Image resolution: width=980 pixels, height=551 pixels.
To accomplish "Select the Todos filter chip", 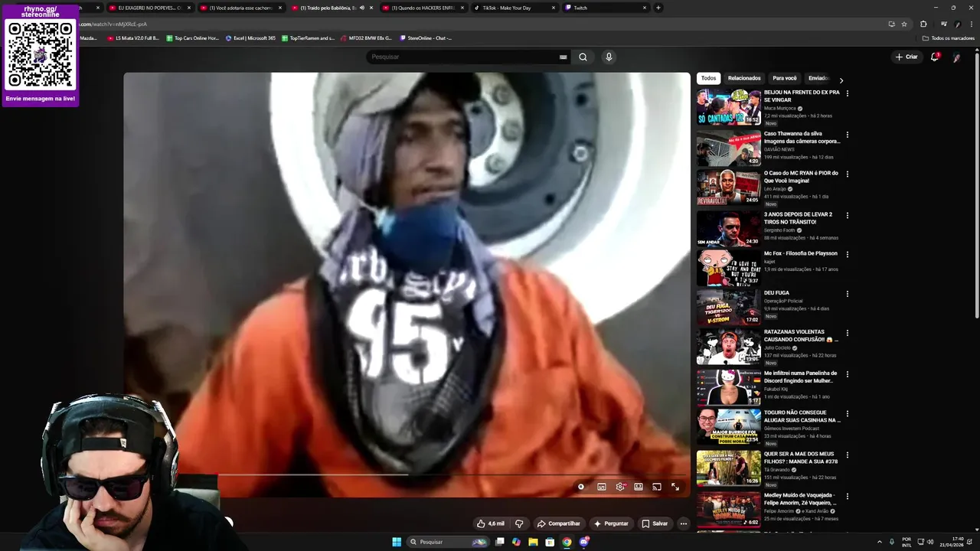I will (x=709, y=78).
